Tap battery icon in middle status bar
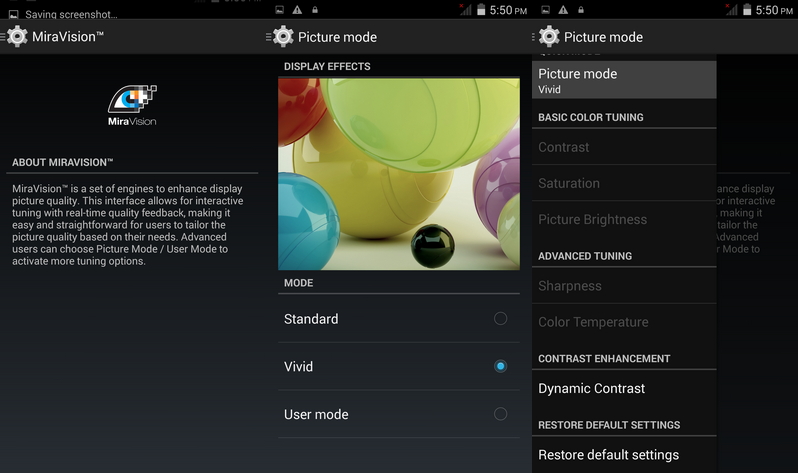 (x=481, y=9)
